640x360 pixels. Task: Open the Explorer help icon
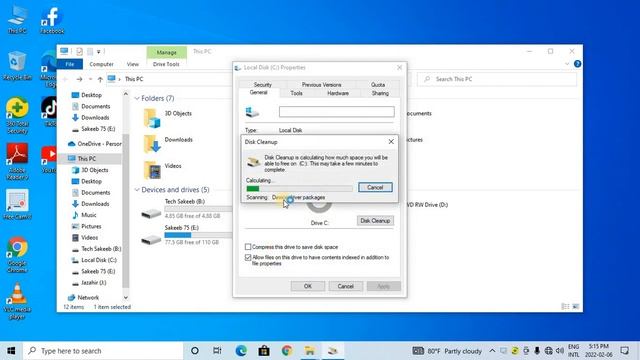click(577, 64)
